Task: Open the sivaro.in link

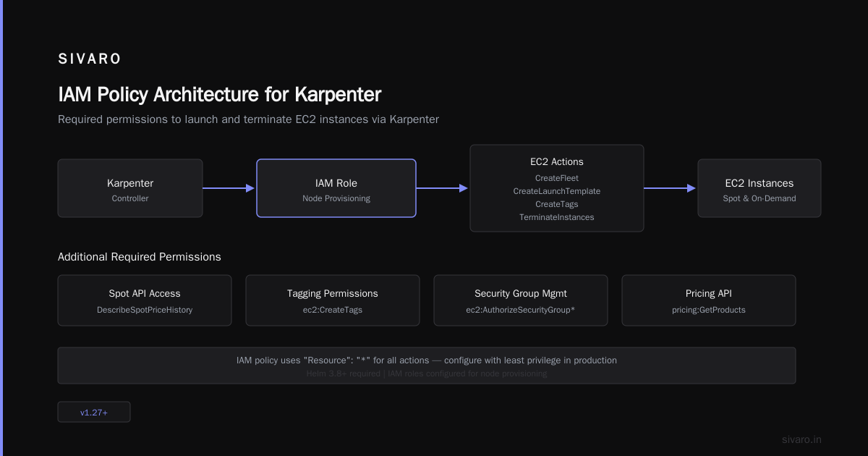Action: pos(801,439)
